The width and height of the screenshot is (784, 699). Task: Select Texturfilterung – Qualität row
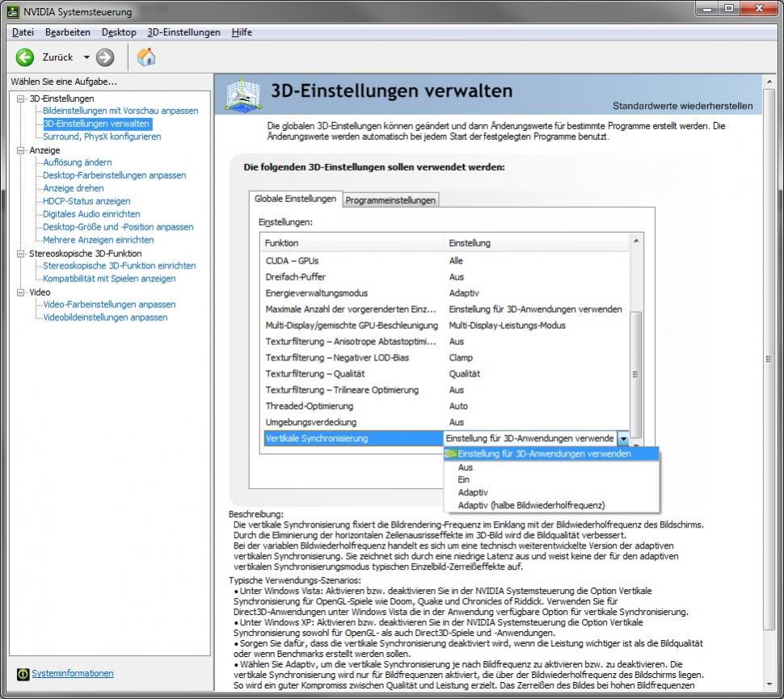click(x=446, y=374)
